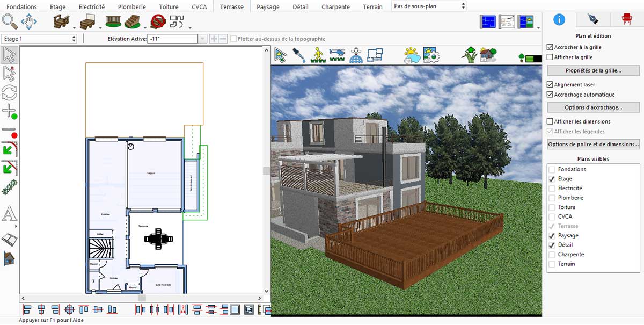Toggle Alignement laser checkbox
Viewport: 644px width, 325px height.
550,84
